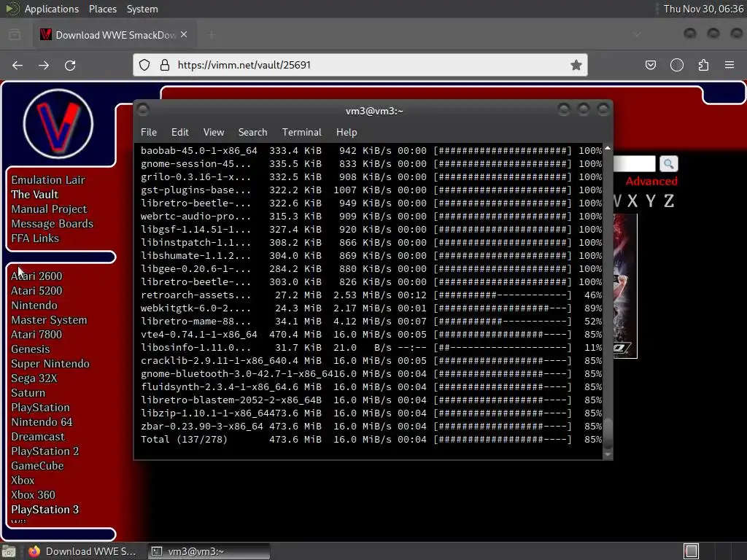The image size is (747, 560).
Task: Open the terminal Terminal menu
Action: [301, 132]
